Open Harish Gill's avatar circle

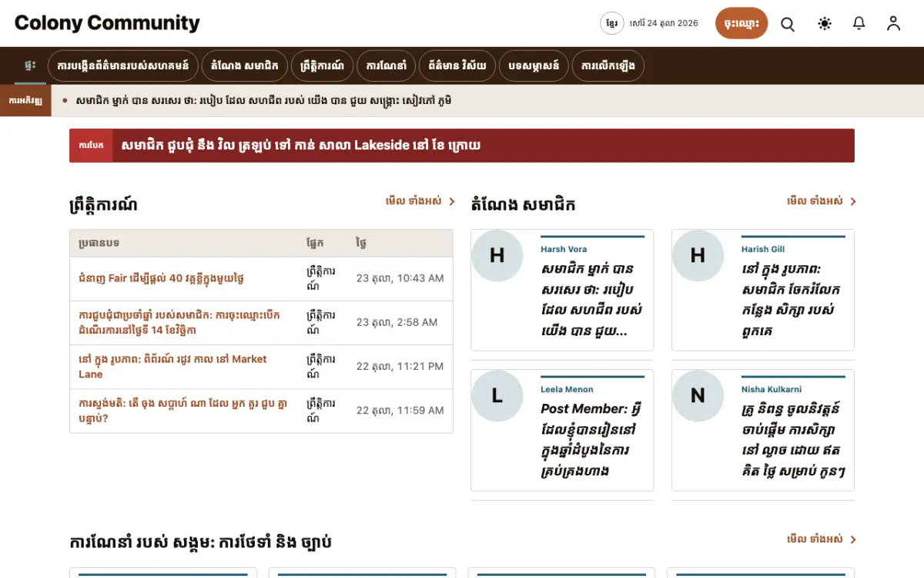698,255
